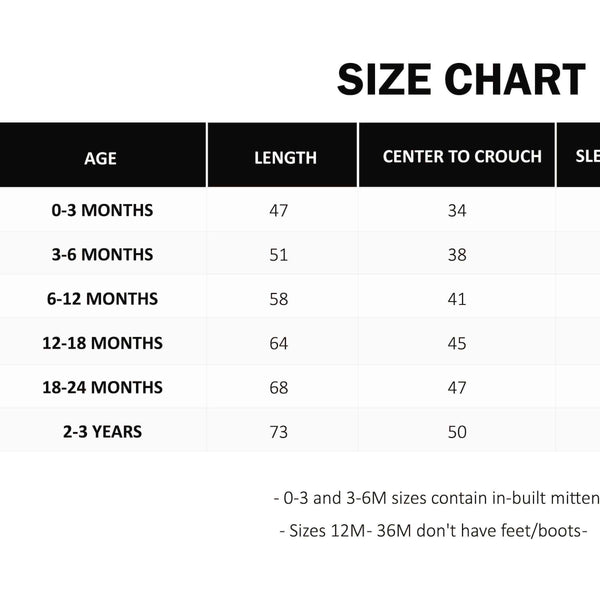Click length value 64 for 12-18 months
The height and width of the screenshot is (600, 600).
[278, 343]
